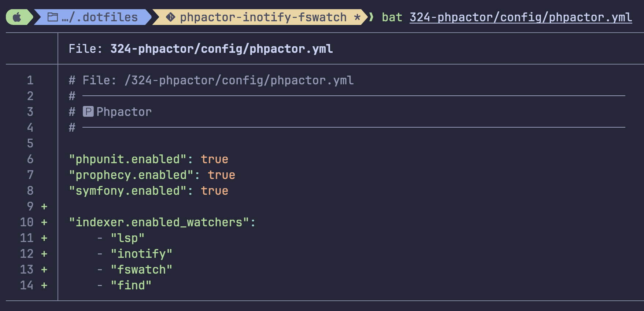Click the true value of phpunit.enabled
This screenshot has height=311, width=644.
click(215, 159)
